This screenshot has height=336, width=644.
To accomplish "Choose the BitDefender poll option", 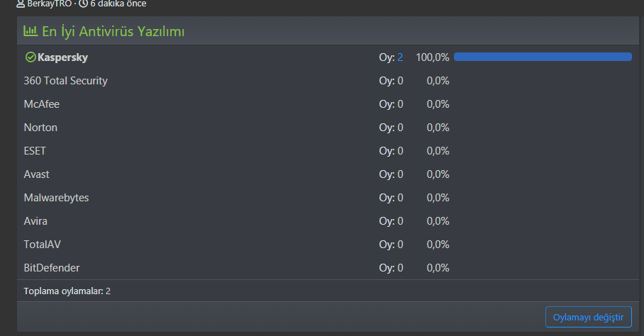I will pyautogui.click(x=52, y=268).
